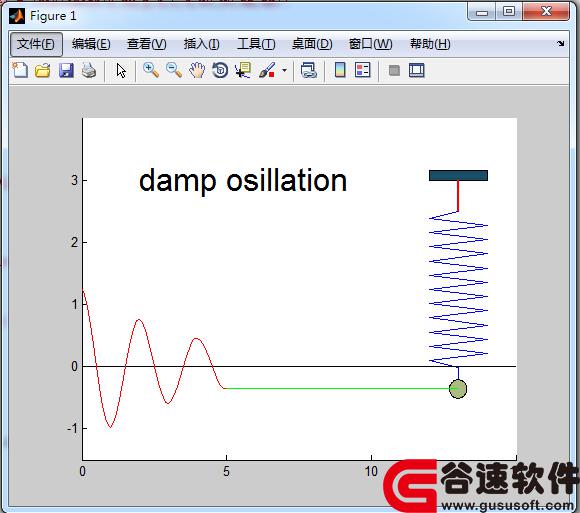580x513 pixels.
Task: Activate the Zoom Out magnifier tool
Action: 174,70
